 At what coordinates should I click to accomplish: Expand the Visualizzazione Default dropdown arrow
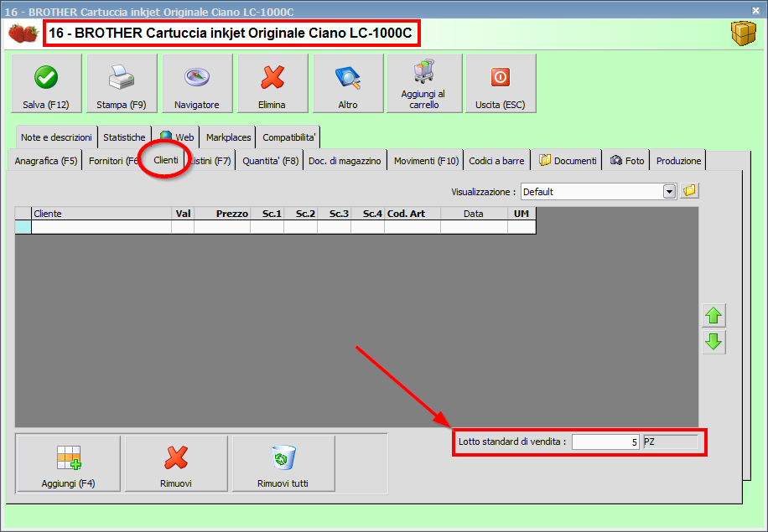point(670,191)
